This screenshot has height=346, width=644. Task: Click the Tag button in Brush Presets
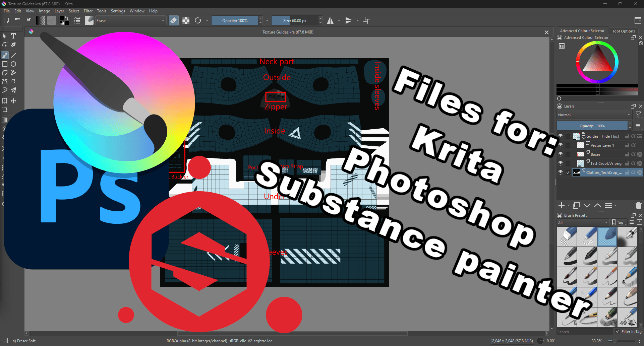619,222
